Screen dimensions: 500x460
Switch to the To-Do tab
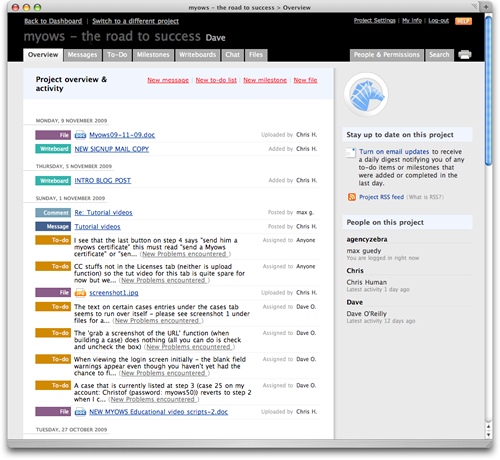pyautogui.click(x=117, y=55)
